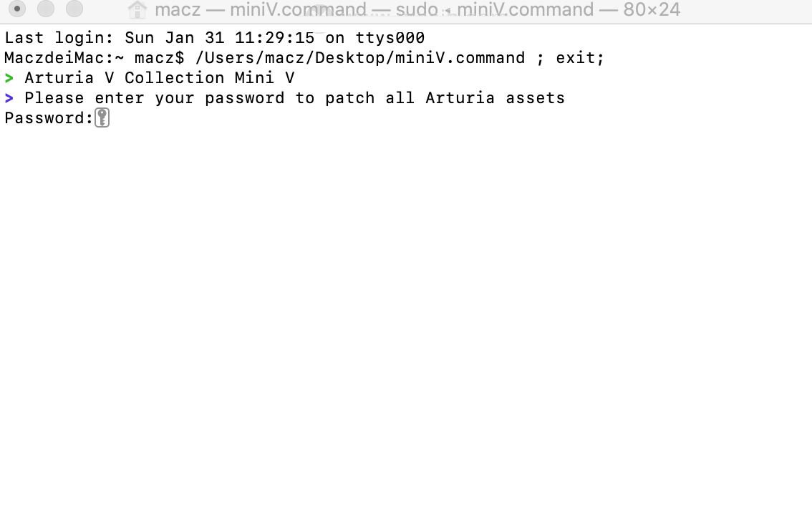Screen dimensions: 812x513
Task: Click the word 'assets' ending the prompt line
Action: 535,98
